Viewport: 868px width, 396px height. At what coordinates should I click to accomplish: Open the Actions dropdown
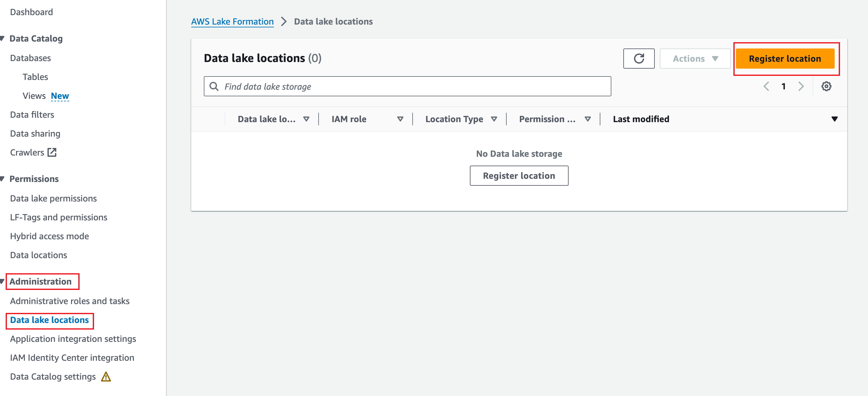[695, 58]
